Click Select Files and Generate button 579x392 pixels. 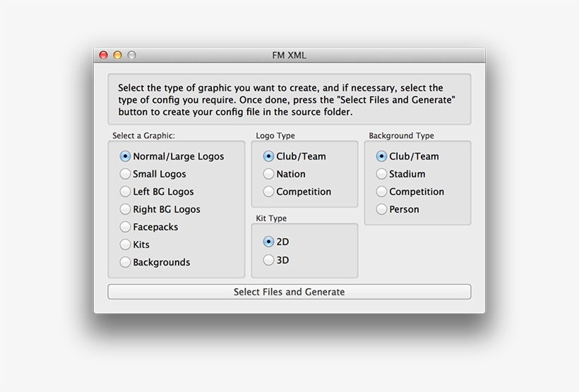(289, 292)
